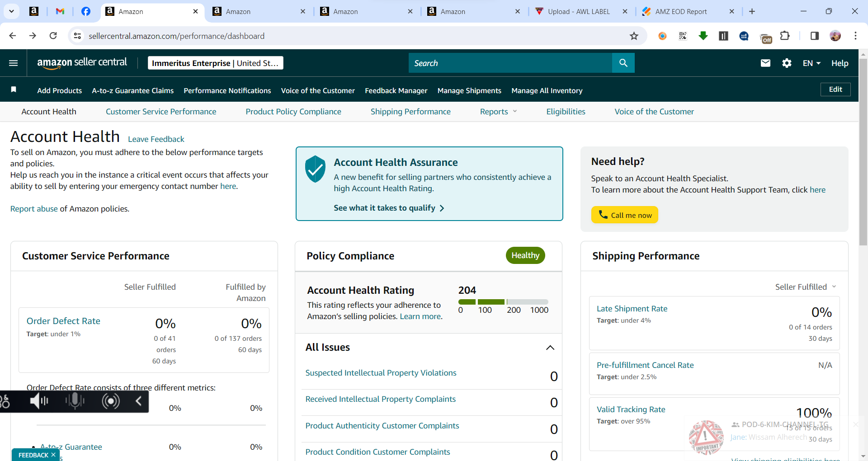Go back with the browser back arrow
Image resolution: width=868 pixels, height=461 pixels.
pos(13,36)
